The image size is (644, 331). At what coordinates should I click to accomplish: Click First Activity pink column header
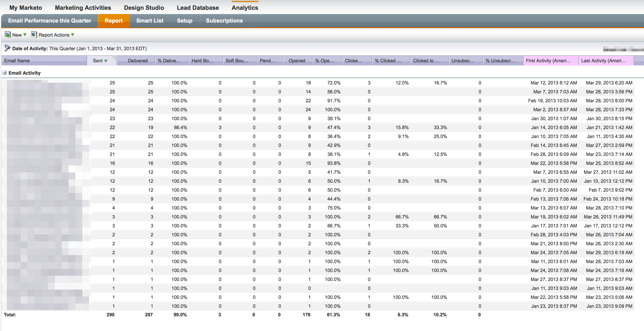548,61
